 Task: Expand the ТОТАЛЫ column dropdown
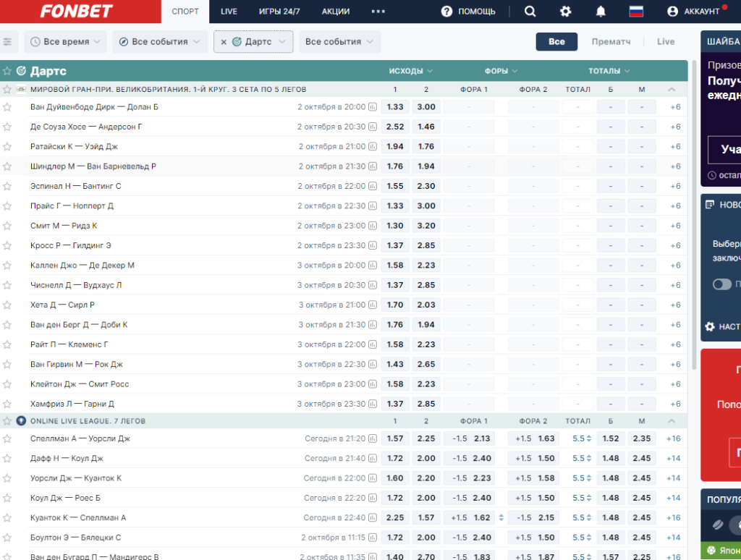pyautogui.click(x=609, y=71)
